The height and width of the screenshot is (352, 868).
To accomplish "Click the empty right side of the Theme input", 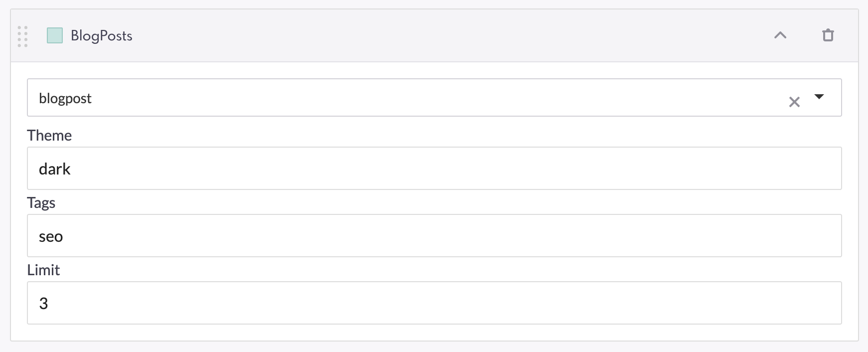I will [598, 168].
